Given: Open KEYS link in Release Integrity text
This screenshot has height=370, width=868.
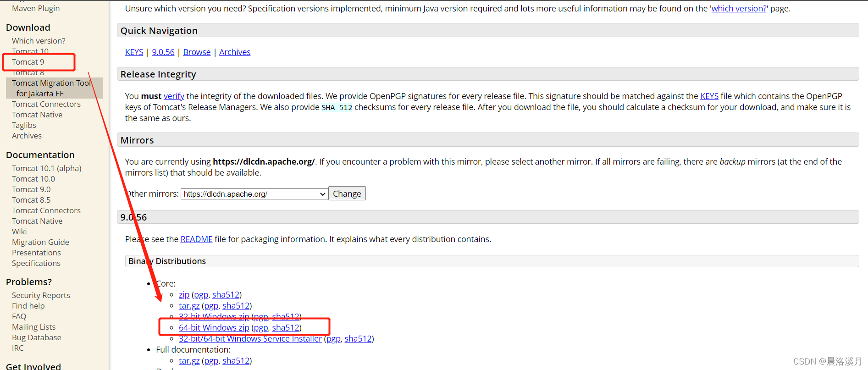Looking at the screenshot, I should [709, 96].
